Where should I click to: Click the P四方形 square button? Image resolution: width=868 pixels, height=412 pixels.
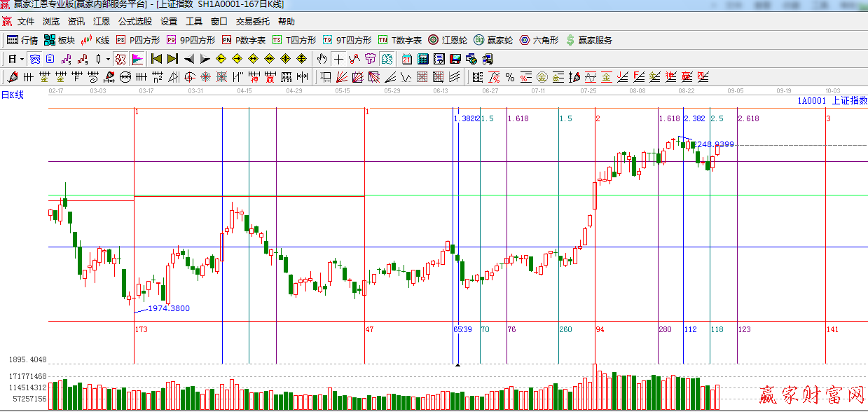(x=138, y=40)
